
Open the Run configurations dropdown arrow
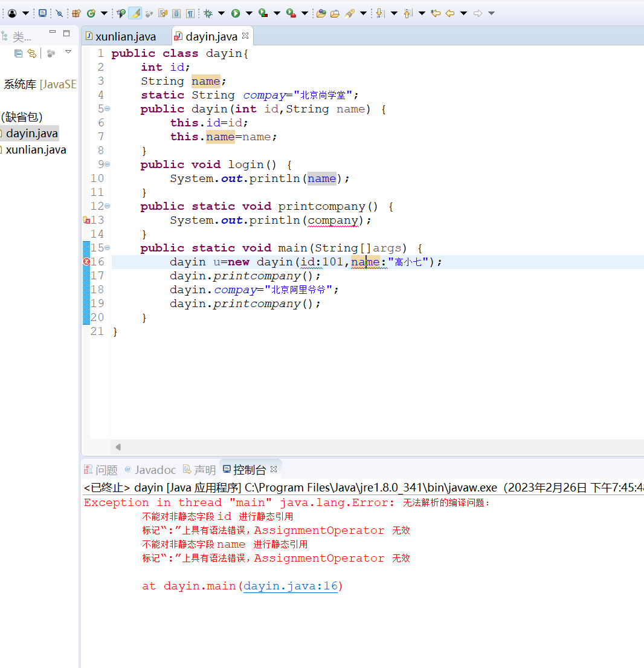click(249, 13)
